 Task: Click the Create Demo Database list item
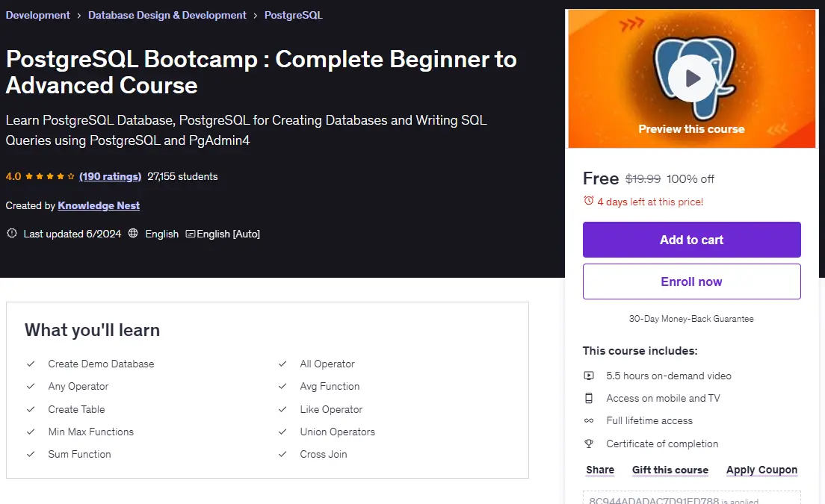[101, 364]
